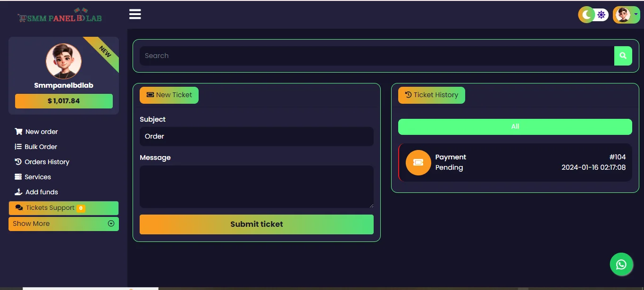Click the $1,017.84 balance bar
The image size is (644, 290).
click(64, 101)
